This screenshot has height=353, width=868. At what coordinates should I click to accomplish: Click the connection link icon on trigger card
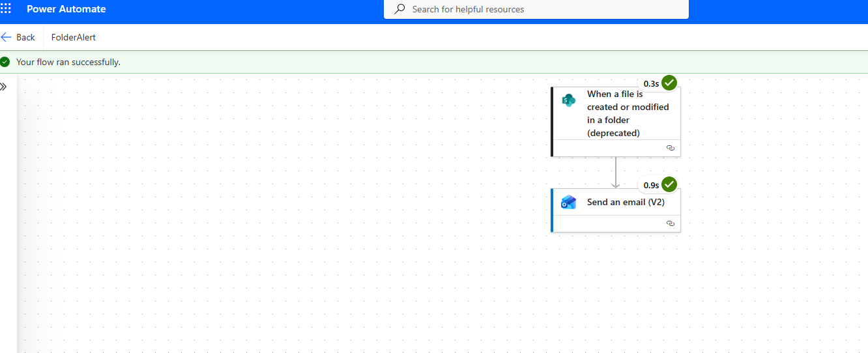[x=670, y=148]
